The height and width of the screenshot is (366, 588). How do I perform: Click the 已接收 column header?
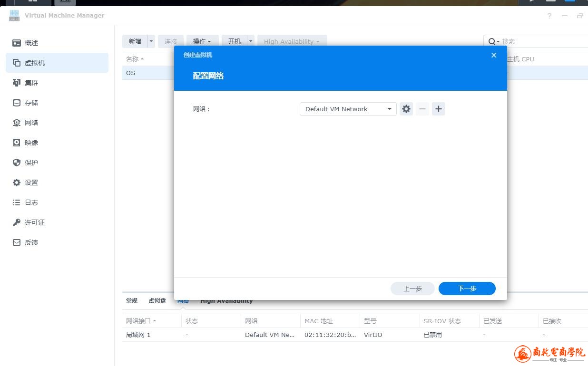point(563,321)
